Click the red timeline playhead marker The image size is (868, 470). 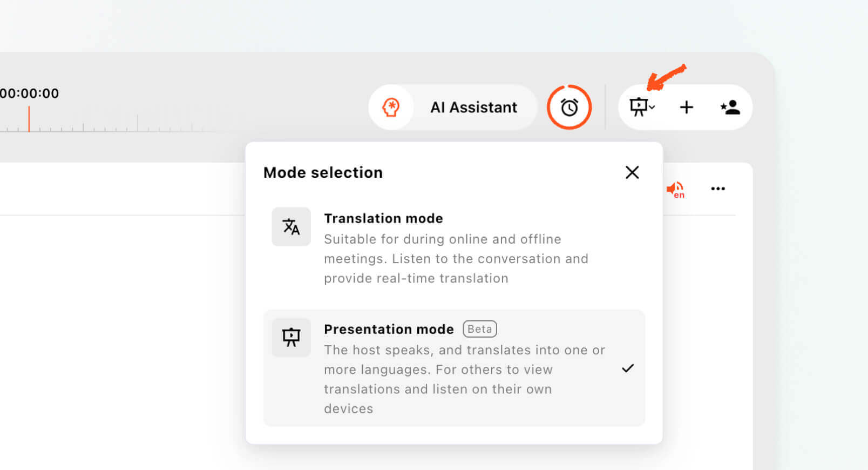click(x=29, y=119)
